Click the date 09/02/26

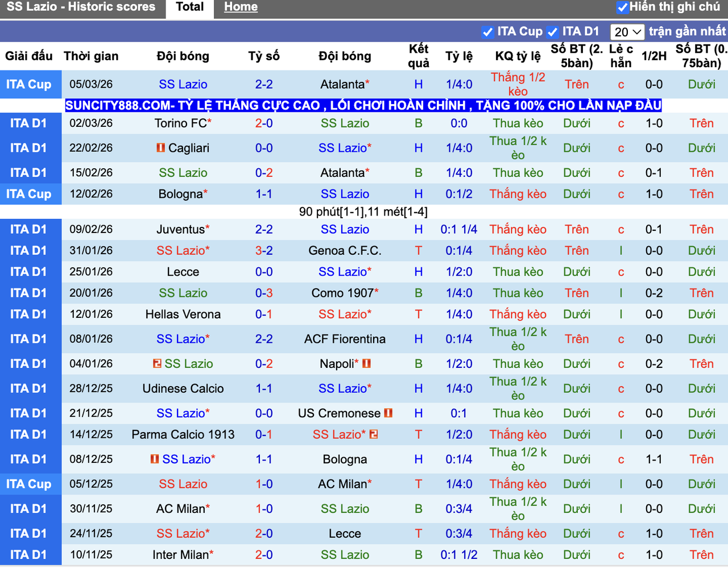coord(91,229)
